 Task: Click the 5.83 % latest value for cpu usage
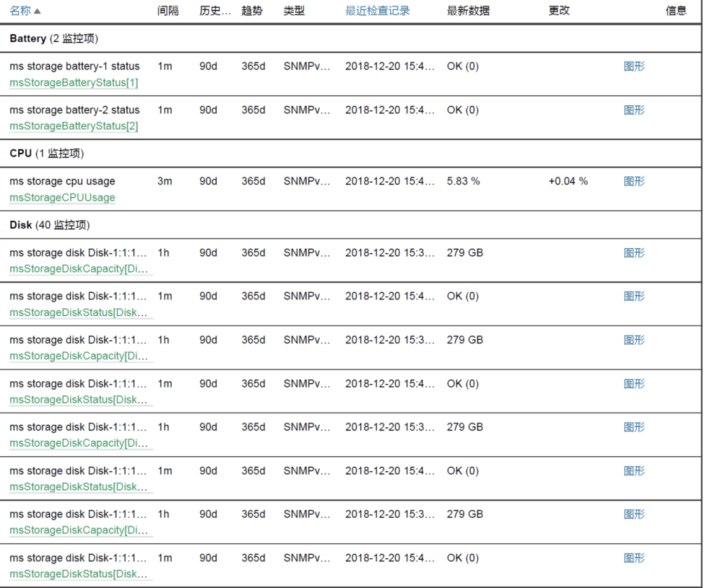tap(463, 181)
